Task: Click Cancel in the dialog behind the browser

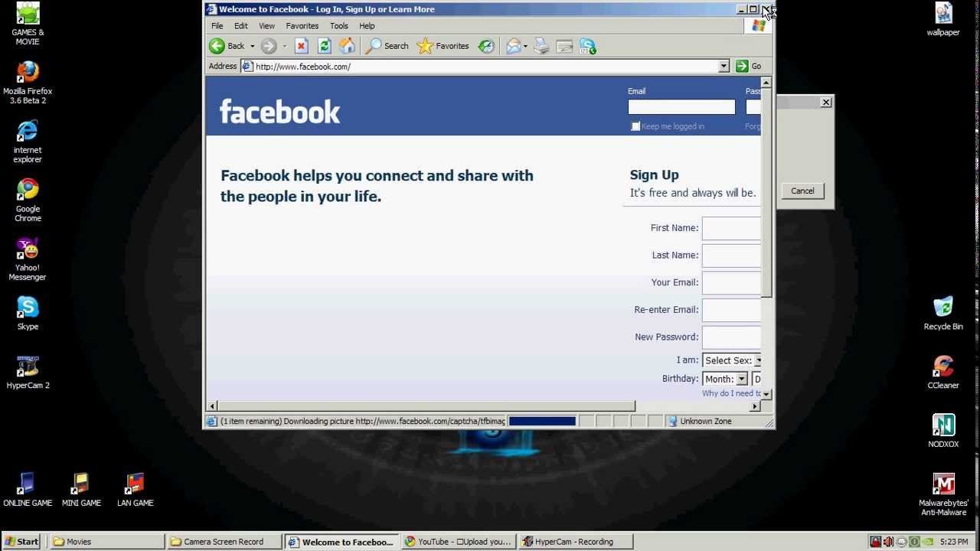Action: [x=802, y=191]
